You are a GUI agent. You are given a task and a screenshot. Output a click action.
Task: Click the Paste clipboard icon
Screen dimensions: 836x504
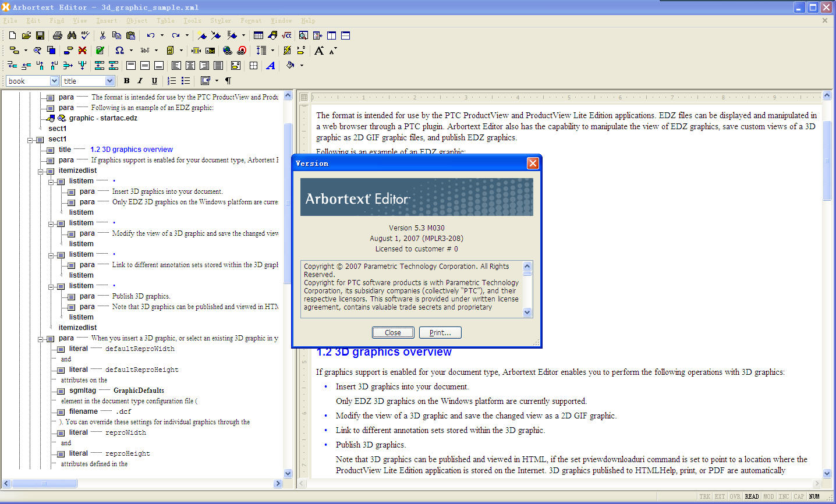[130, 36]
